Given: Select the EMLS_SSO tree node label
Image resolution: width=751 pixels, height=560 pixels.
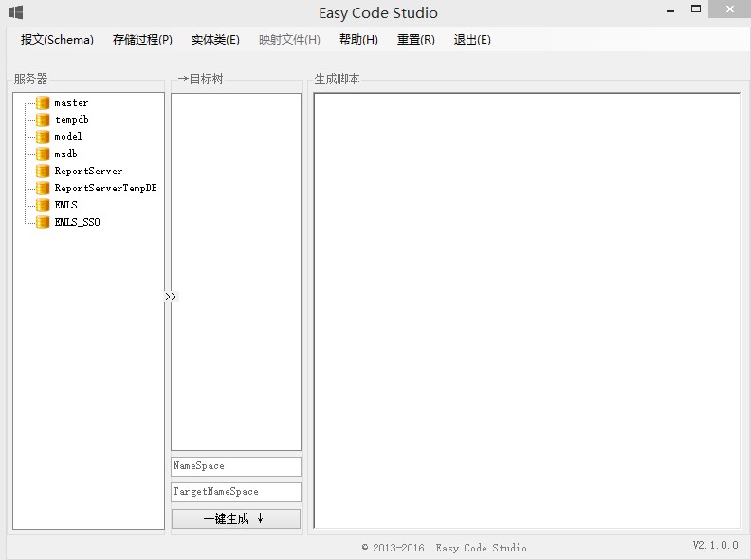Looking at the screenshot, I should click(77, 222).
